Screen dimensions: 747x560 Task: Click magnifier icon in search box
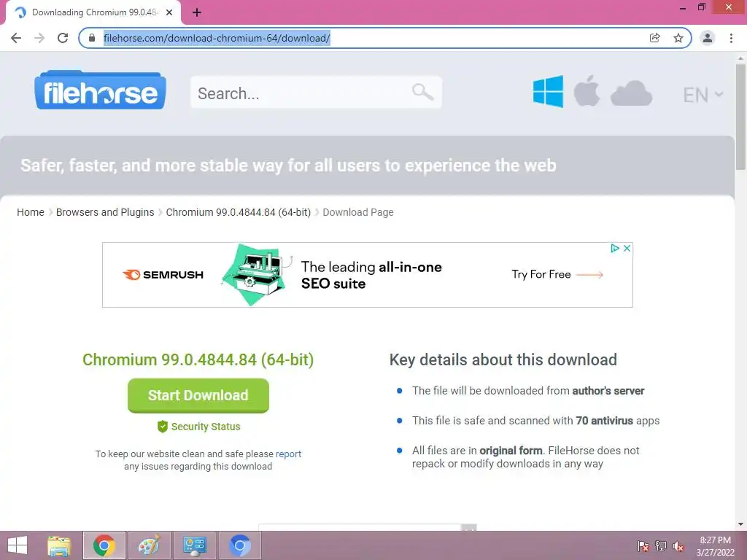(x=422, y=92)
